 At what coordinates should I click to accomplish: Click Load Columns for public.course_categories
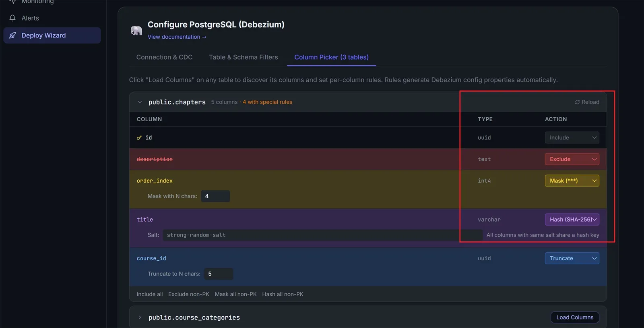point(575,318)
